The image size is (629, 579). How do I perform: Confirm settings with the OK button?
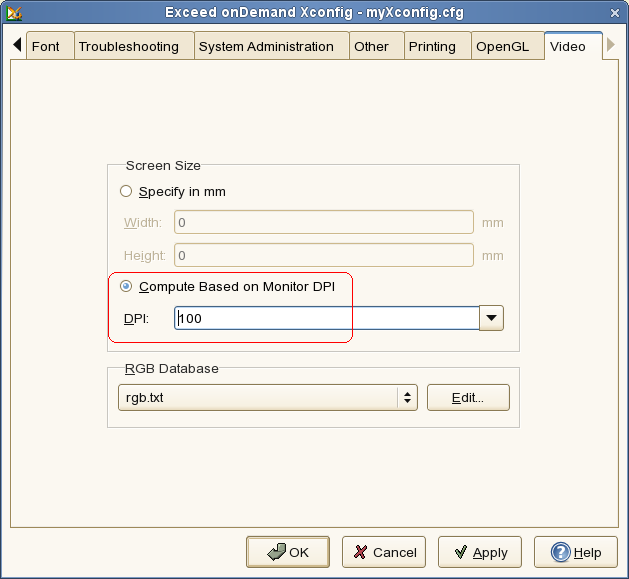coord(288,552)
